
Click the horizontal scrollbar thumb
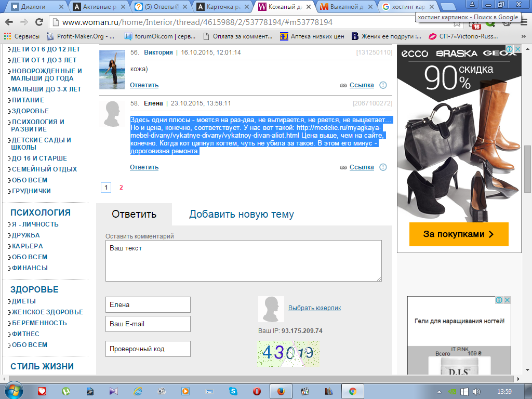261,379
